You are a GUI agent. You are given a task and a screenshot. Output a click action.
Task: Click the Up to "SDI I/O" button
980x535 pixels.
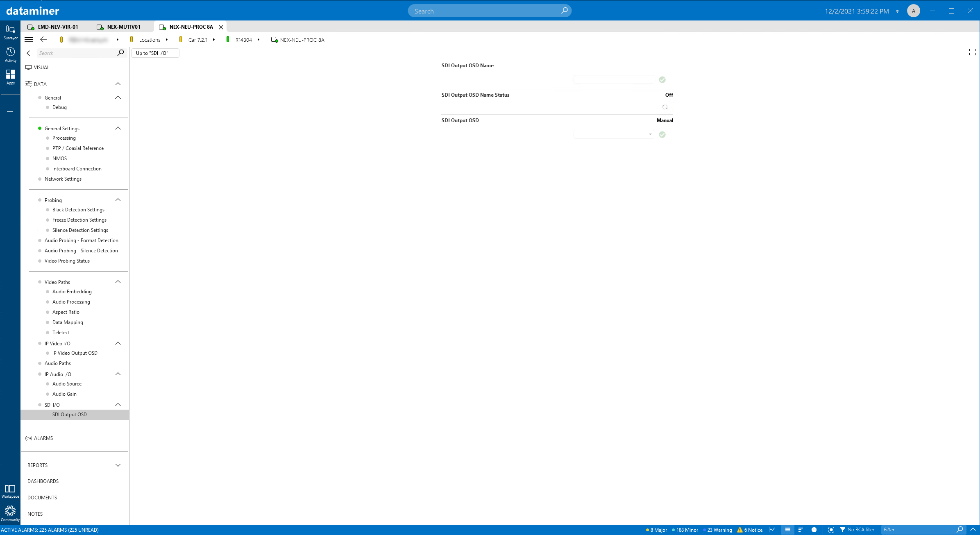click(155, 53)
